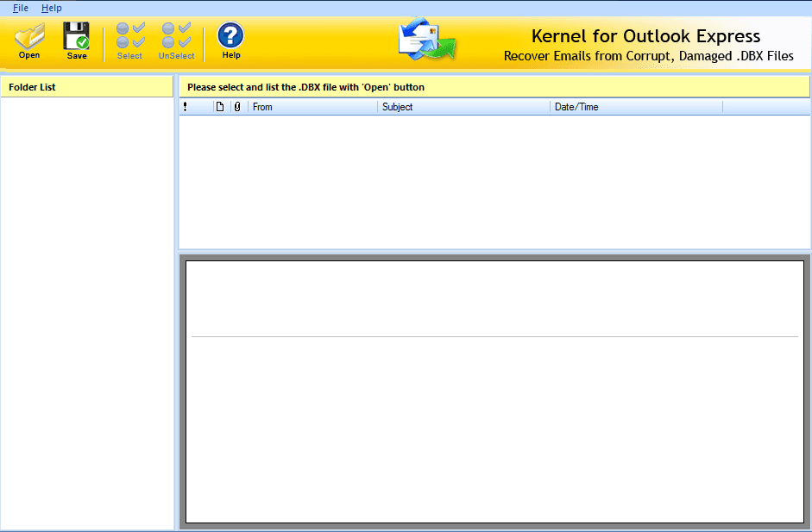Click inside the email preview pane

[494, 391]
